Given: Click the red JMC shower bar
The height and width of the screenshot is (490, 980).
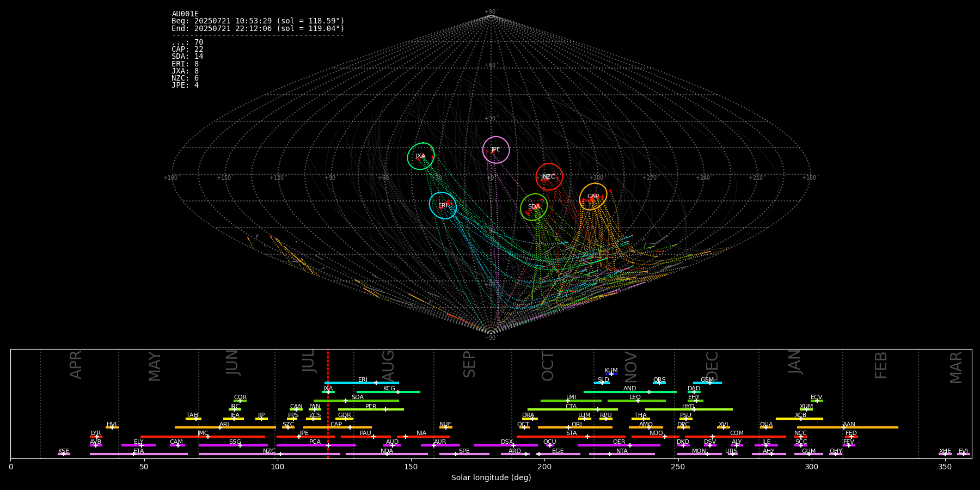Looking at the screenshot, I should coord(203,436).
